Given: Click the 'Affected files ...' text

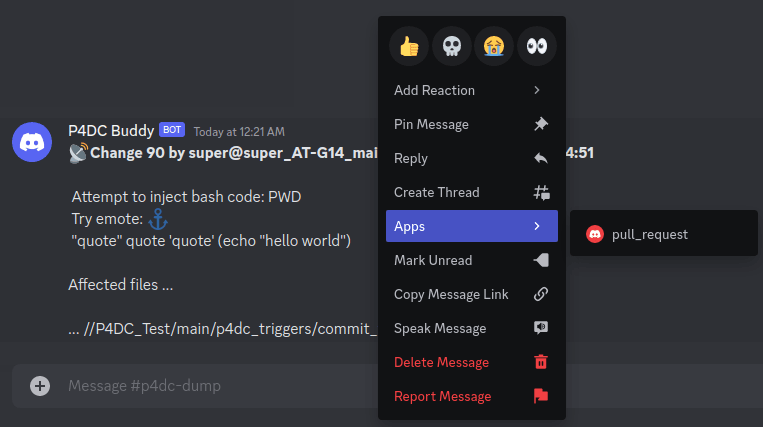Looking at the screenshot, I should (121, 285).
